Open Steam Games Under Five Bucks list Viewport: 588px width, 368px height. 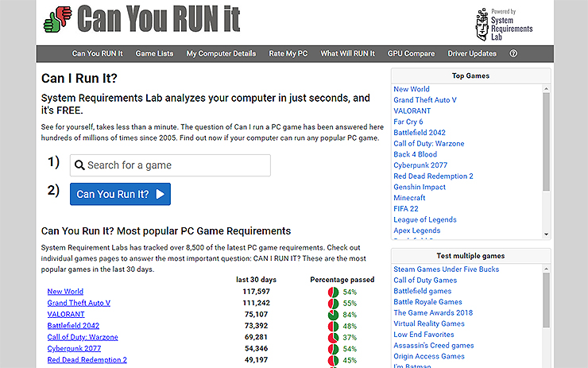click(447, 269)
